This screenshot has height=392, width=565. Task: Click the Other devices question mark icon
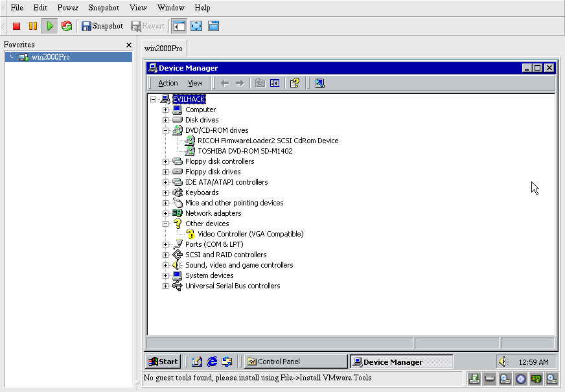(x=178, y=224)
